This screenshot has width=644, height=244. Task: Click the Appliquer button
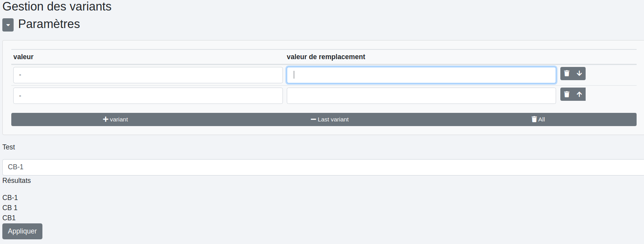point(22,231)
